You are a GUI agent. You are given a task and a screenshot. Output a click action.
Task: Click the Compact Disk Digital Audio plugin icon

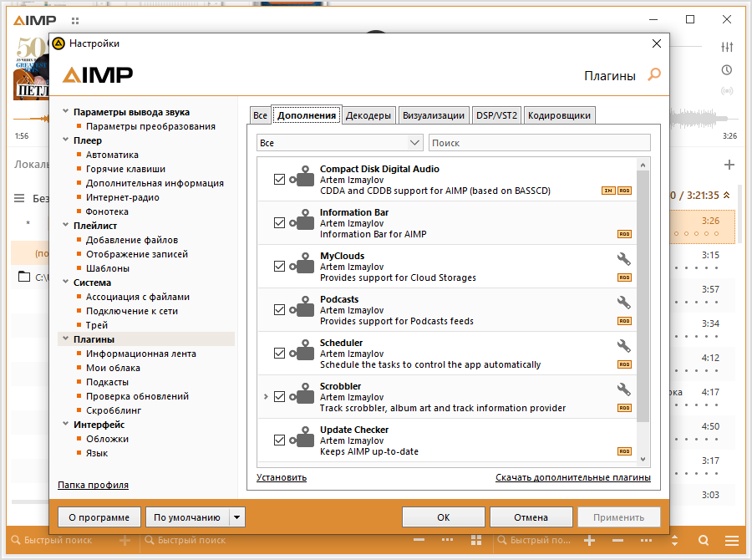pyautogui.click(x=302, y=176)
